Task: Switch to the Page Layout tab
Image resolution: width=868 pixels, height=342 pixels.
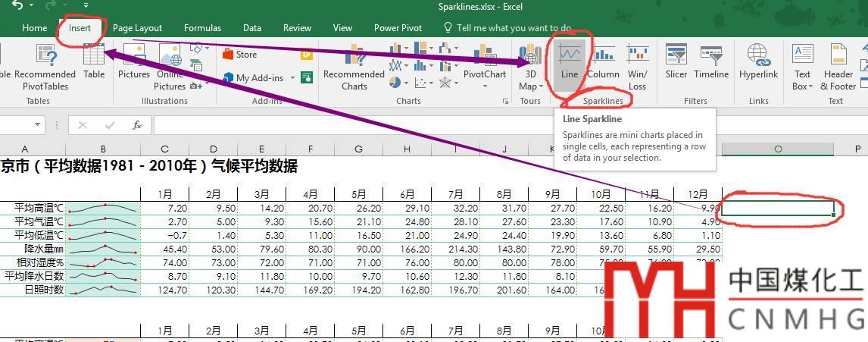Action: 137,28
